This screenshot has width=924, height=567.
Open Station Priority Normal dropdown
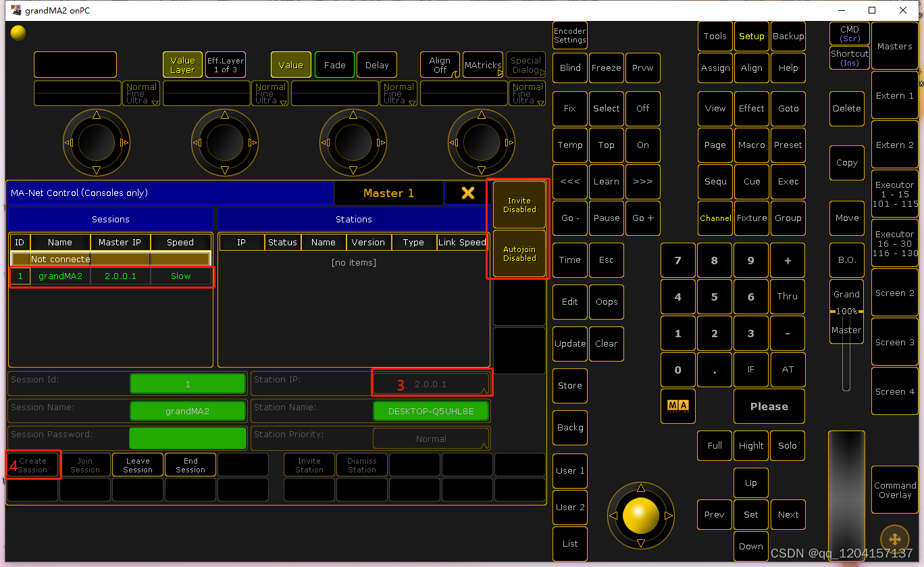(x=431, y=439)
